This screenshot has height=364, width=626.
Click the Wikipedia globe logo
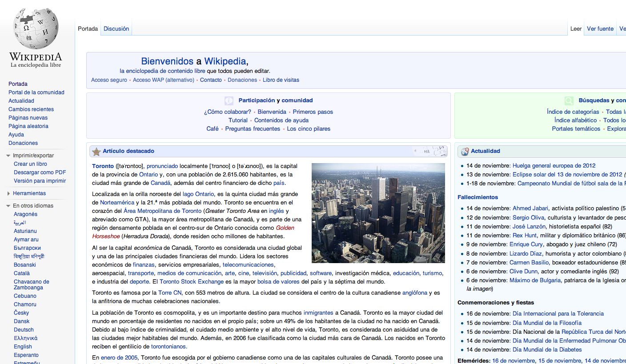[x=36, y=36]
